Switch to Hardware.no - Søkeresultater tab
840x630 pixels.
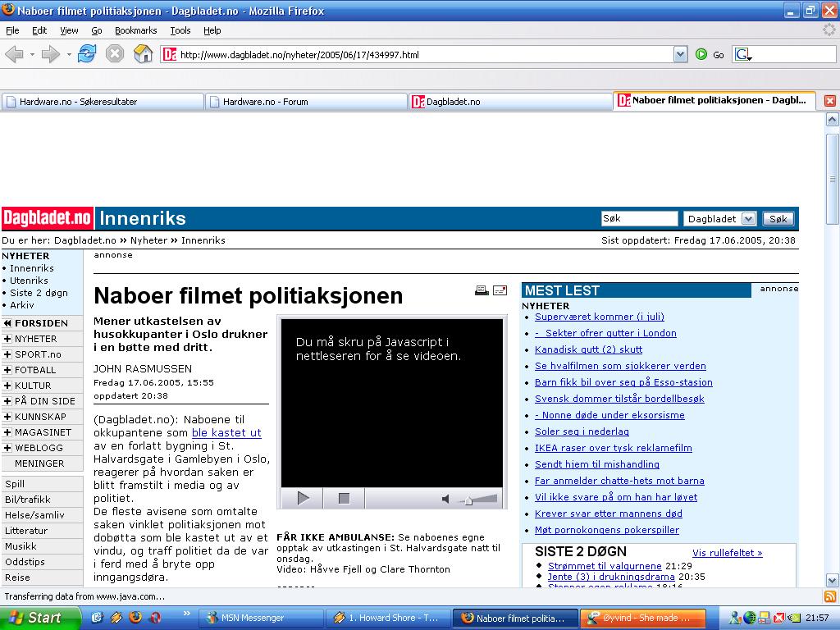point(103,102)
